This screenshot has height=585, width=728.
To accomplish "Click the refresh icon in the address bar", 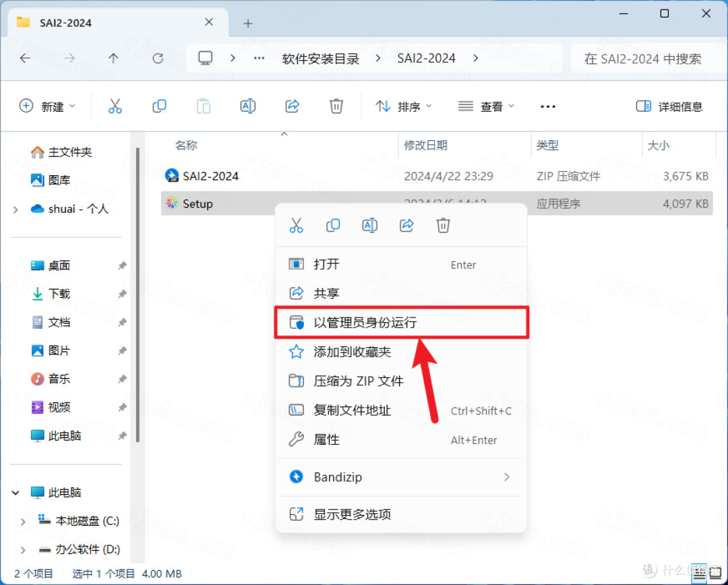I will point(158,59).
